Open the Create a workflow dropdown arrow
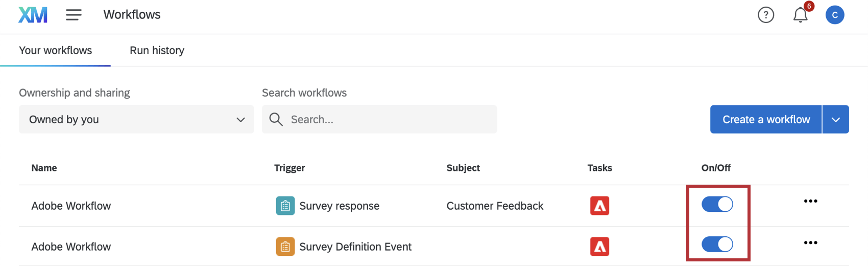This screenshot has width=868, height=266. click(835, 119)
